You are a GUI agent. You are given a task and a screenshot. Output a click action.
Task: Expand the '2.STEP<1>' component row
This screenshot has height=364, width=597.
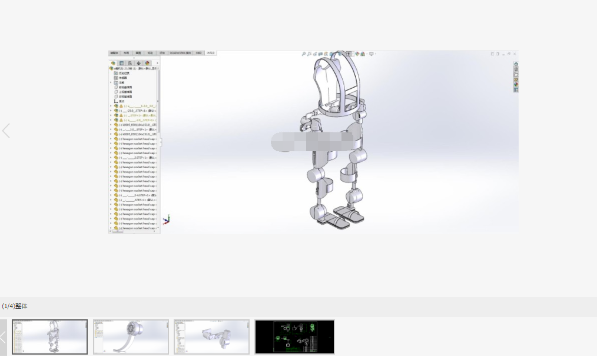111,158
